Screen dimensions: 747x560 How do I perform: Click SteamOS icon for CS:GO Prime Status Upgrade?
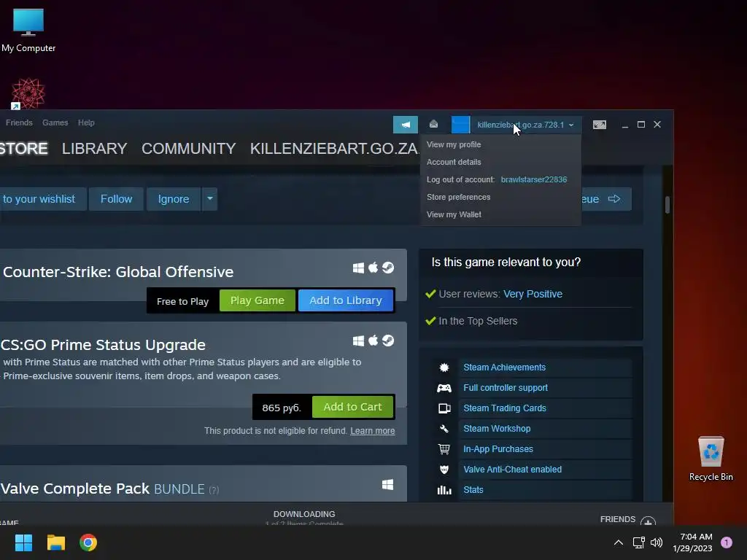[x=388, y=341]
